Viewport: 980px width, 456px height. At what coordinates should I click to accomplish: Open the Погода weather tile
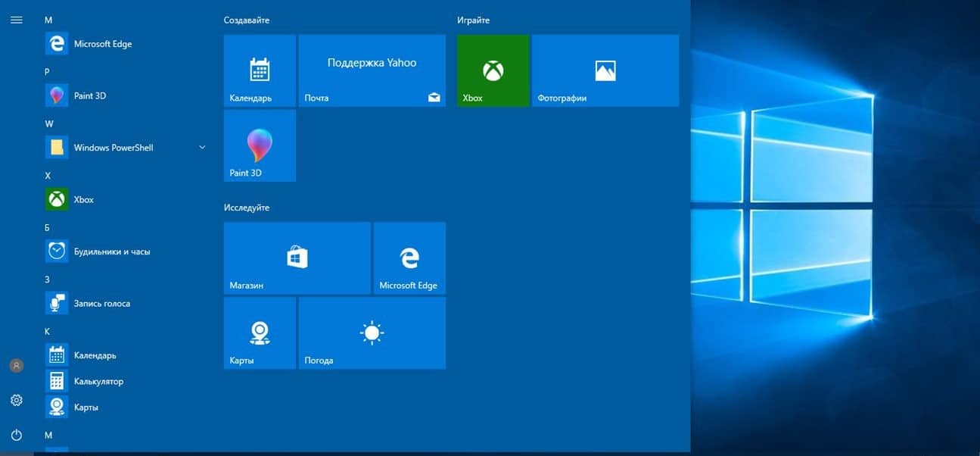[372, 333]
